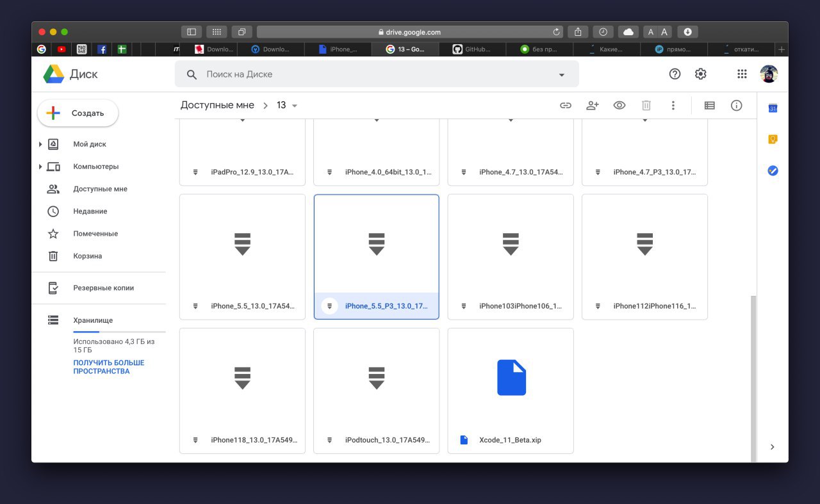Expand the Мой диск tree arrow

click(41, 144)
